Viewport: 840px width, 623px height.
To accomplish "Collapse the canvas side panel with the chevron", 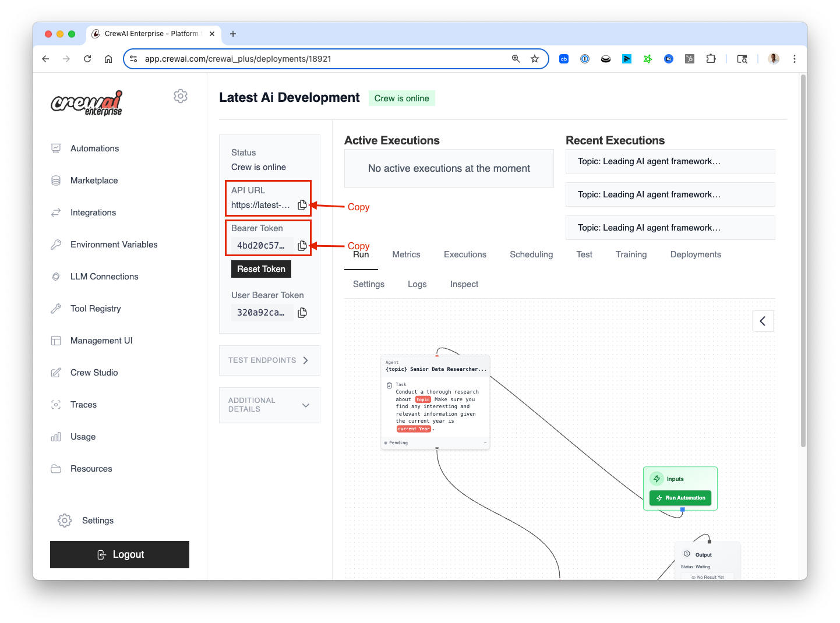I will [763, 321].
